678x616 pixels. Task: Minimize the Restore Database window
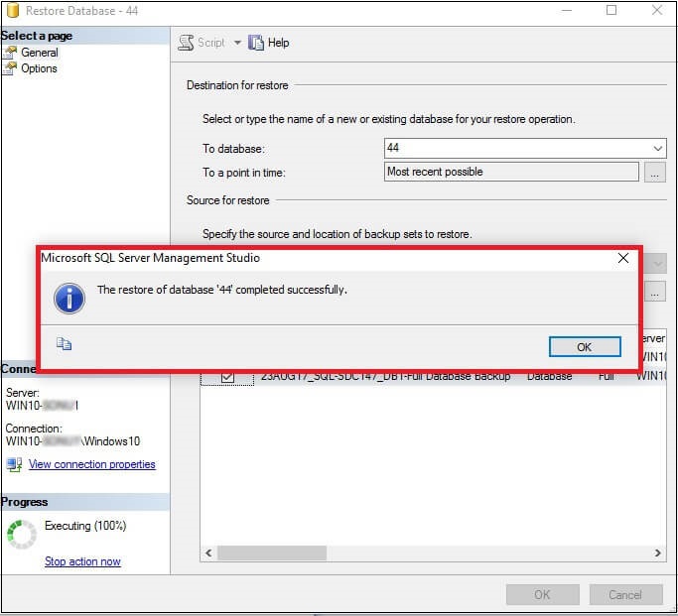(567, 10)
